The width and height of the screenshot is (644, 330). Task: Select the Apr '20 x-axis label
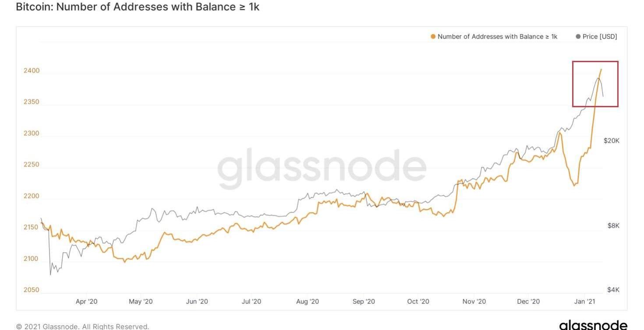86,302
